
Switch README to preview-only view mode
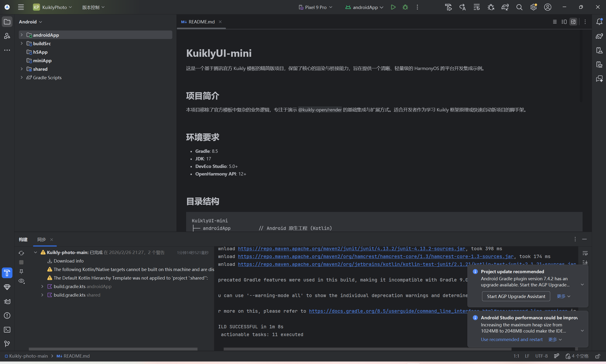point(573,22)
